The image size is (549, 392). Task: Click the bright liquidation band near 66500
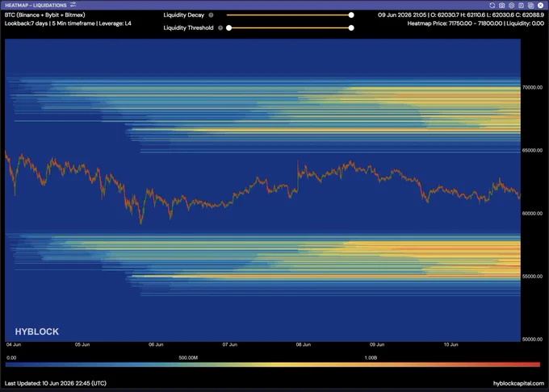pos(325,130)
